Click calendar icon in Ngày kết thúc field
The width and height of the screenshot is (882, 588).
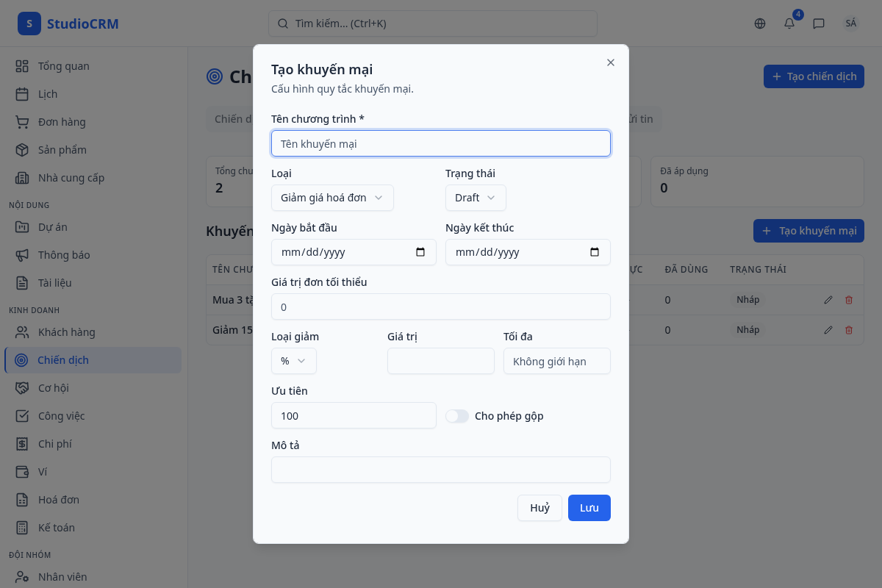click(x=595, y=252)
